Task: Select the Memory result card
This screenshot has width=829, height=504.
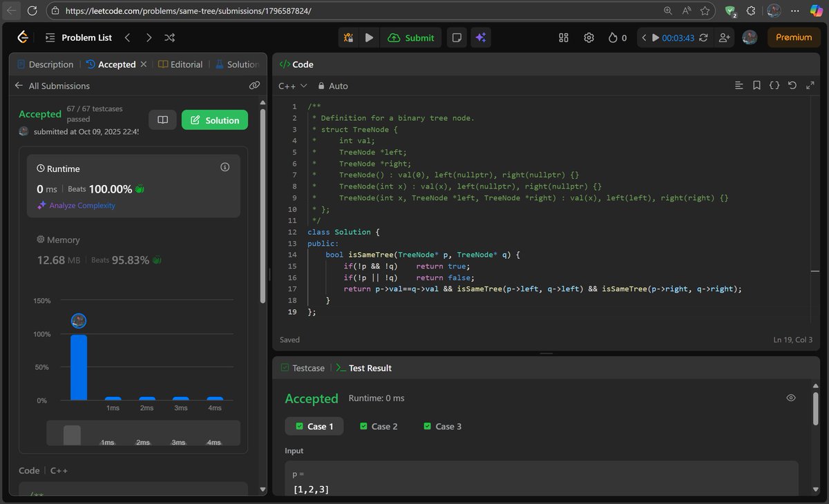Action: click(x=133, y=250)
